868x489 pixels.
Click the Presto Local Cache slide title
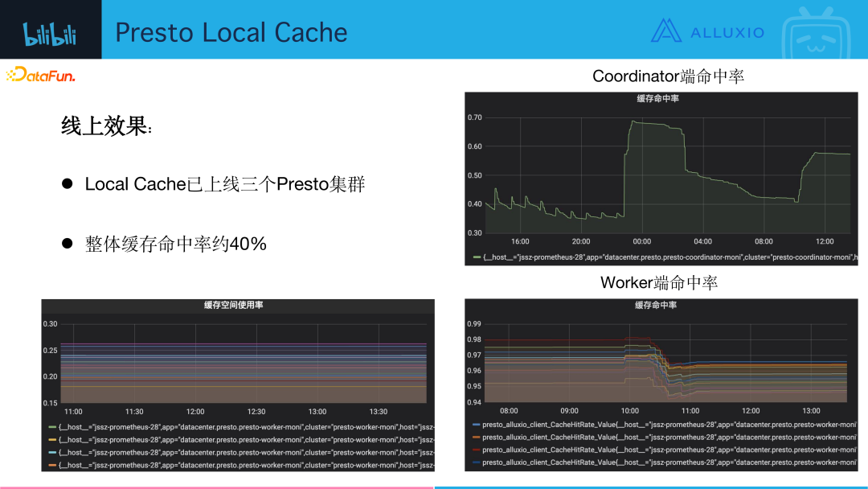[x=231, y=32]
